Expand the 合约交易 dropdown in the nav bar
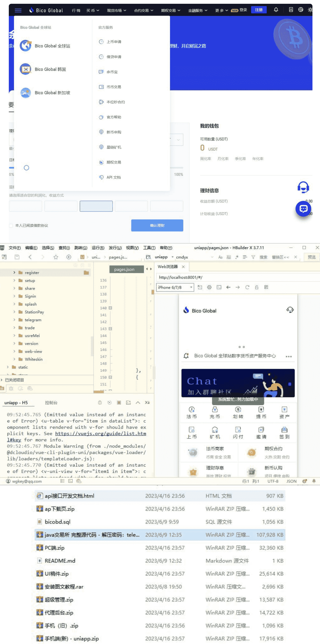Viewport: 320px width, 644px height. point(144,10)
